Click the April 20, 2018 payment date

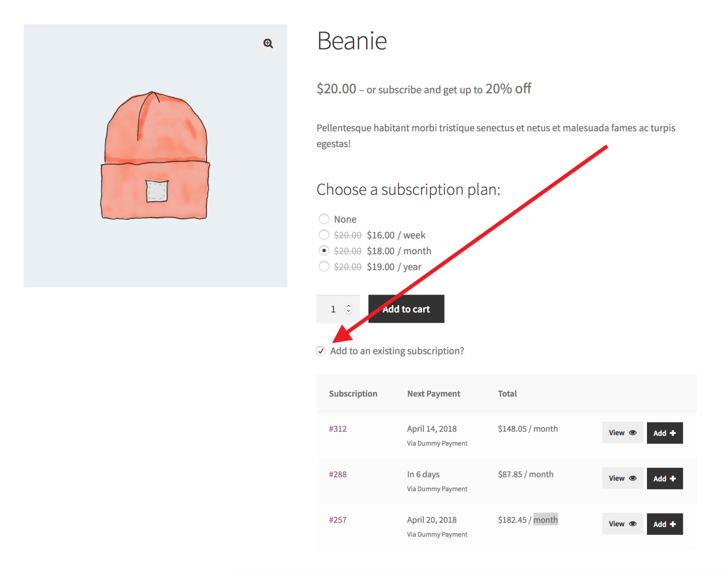coord(432,520)
